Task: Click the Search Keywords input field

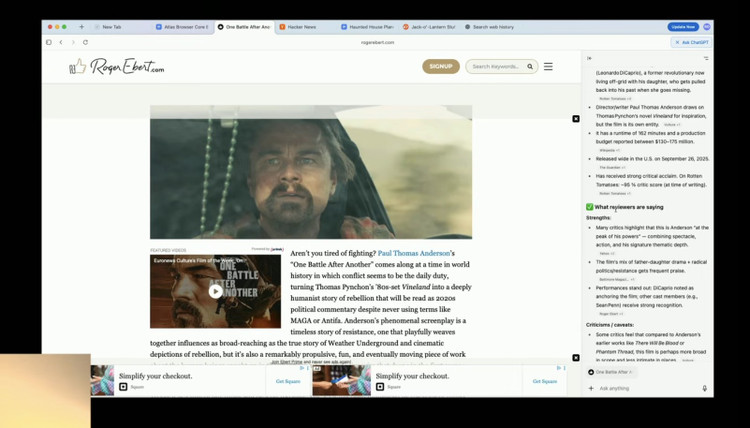Action: (x=495, y=67)
